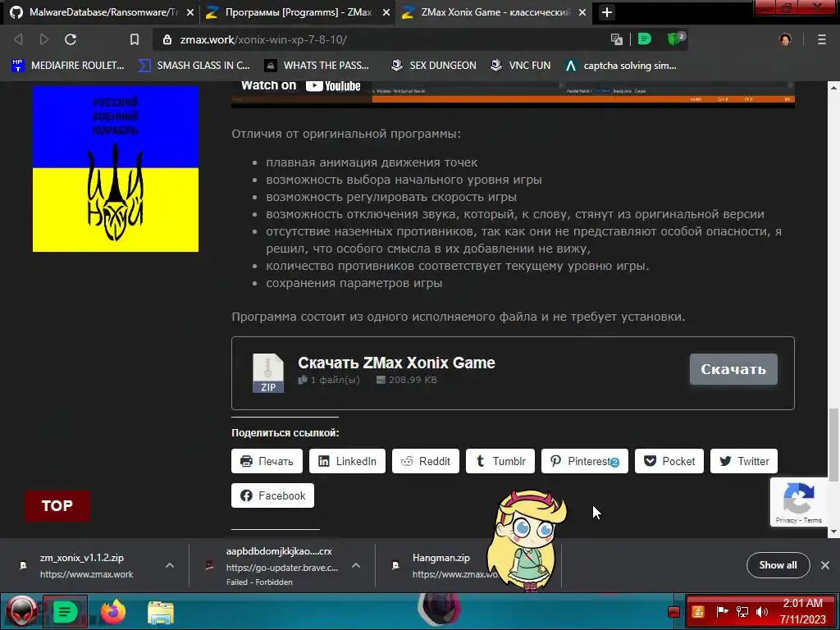Save the page to Pocket
The width and height of the screenshot is (840, 630).
tap(669, 461)
